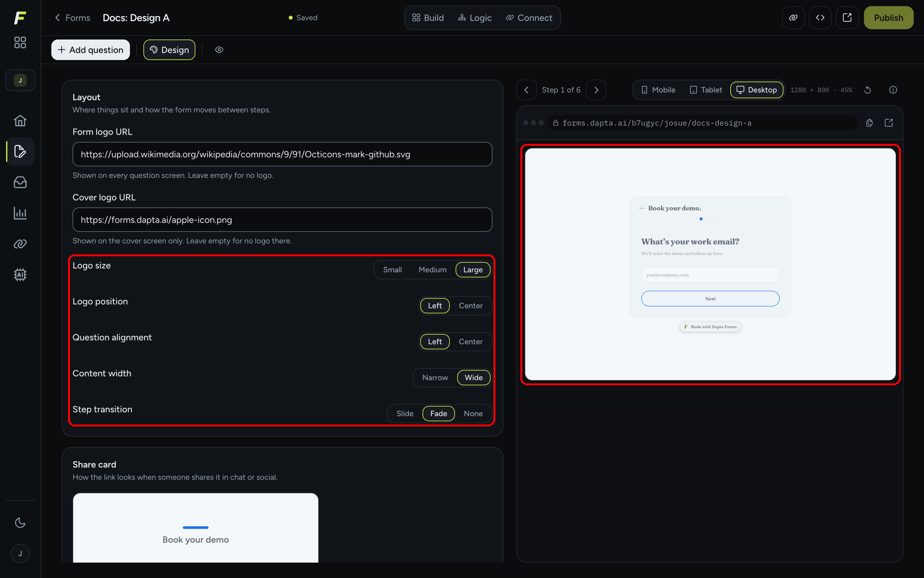
Task: Go to next step chevron
Action: point(596,90)
